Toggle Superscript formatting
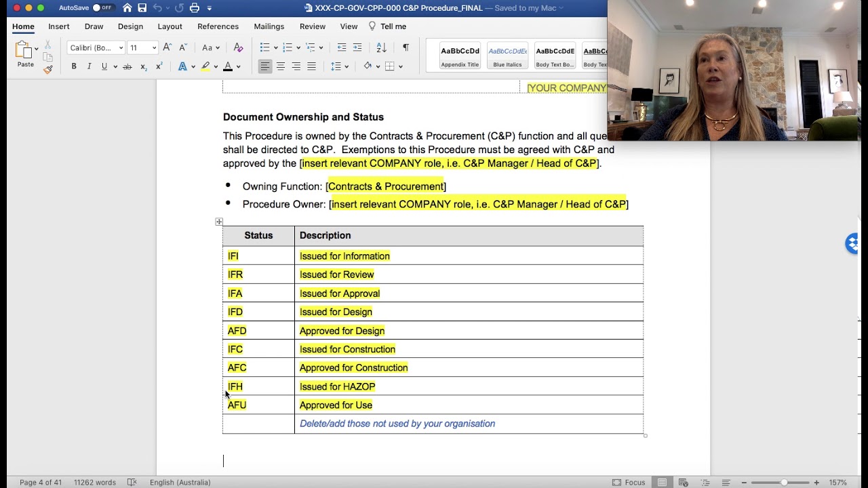 (x=159, y=66)
